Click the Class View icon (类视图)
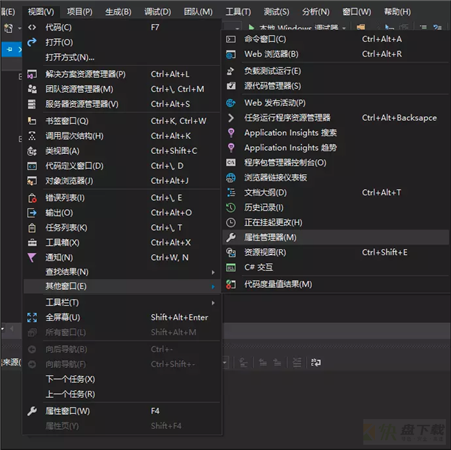451x450 pixels. click(x=32, y=151)
